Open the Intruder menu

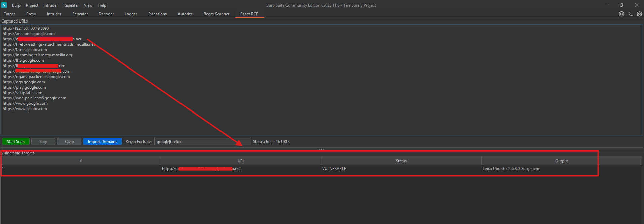[51, 5]
